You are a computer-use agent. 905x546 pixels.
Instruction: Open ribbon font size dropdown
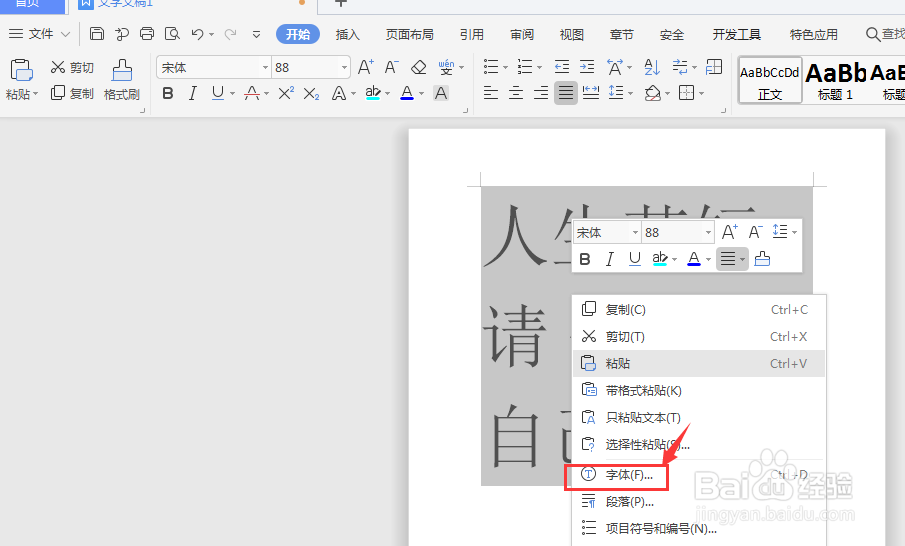pos(345,68)
